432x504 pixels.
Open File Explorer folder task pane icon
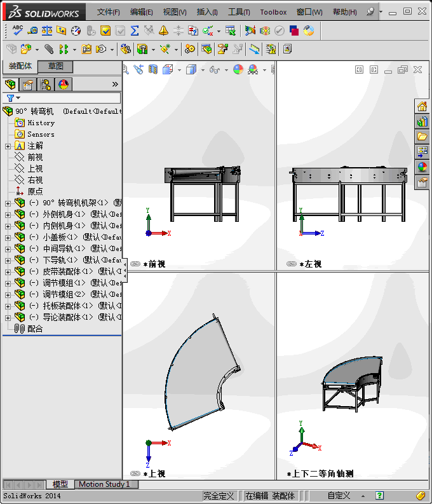click(422, 137)
